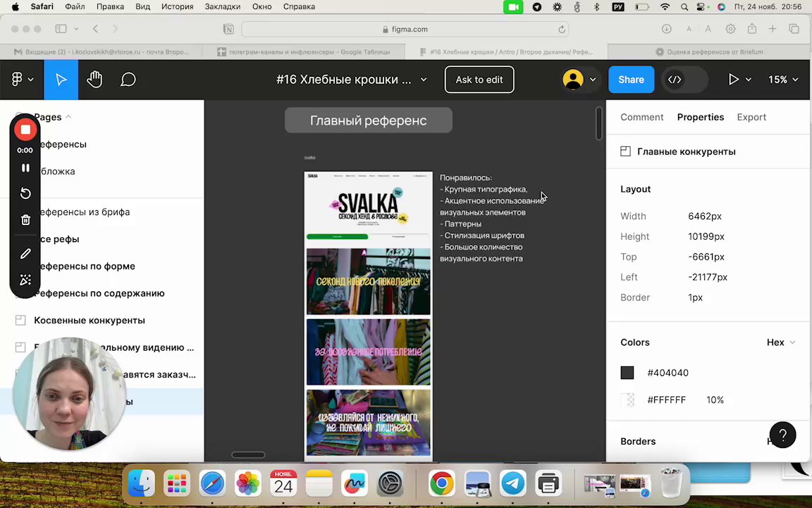
Task: Delete the recording with trash icon
Action: (25, 220)
